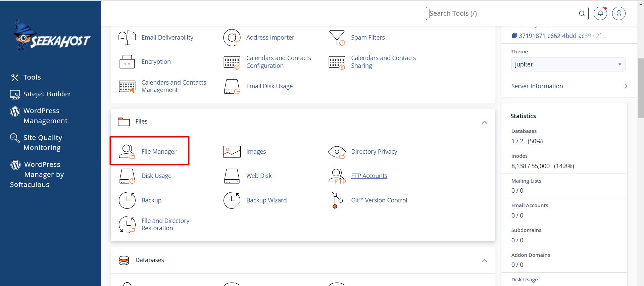Click the user analytics ID value
Image resolution: width=644 pixels, height=286 pixels.
pos(562,36)
